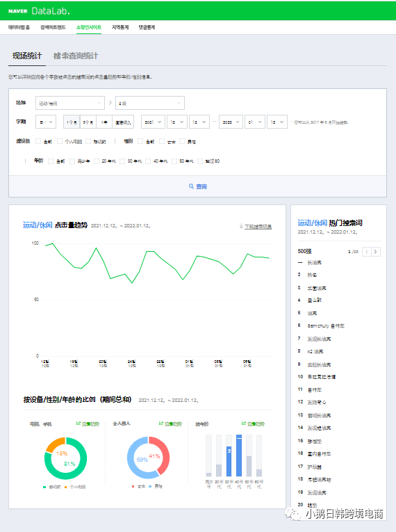Go to the previous page of top search terms

pos(367,252)
